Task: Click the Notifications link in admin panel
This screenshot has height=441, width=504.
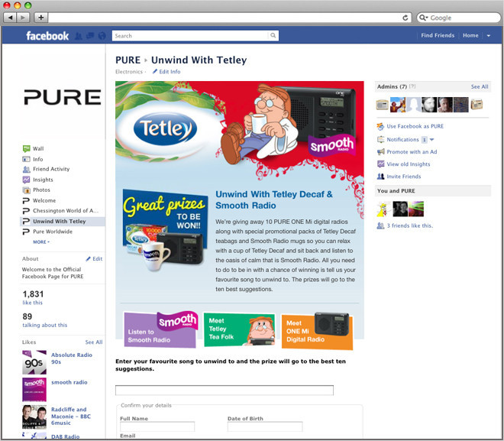Action: coord(402,140)
